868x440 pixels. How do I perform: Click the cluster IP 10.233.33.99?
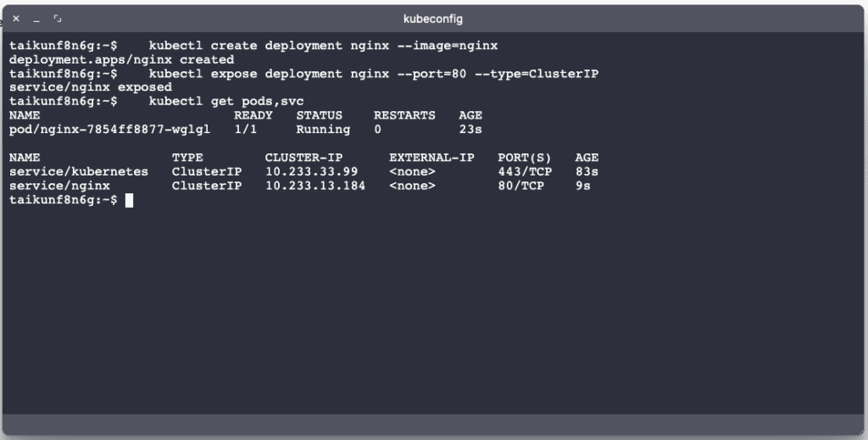pyautogui.click(x=311, y=172)
